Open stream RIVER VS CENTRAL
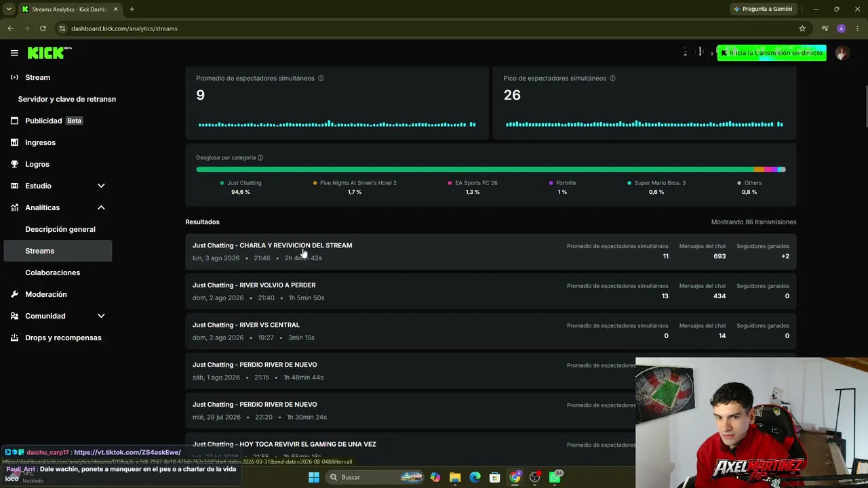 coord(491,331)
